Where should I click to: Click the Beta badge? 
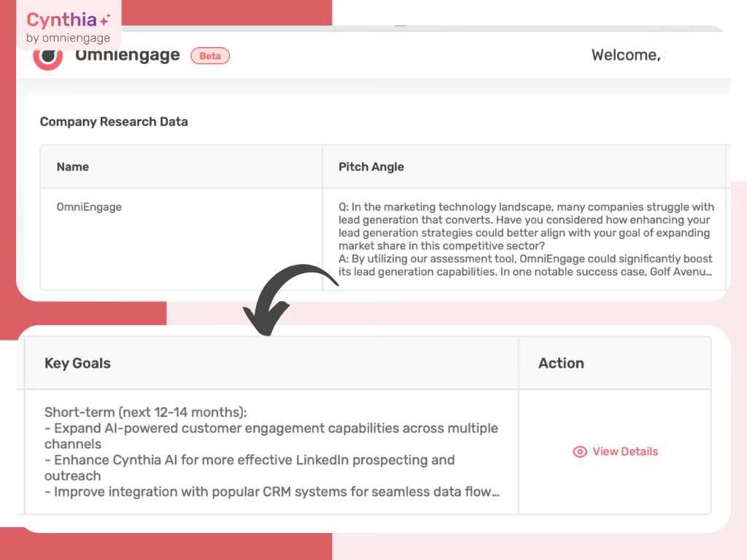(210, 56)
